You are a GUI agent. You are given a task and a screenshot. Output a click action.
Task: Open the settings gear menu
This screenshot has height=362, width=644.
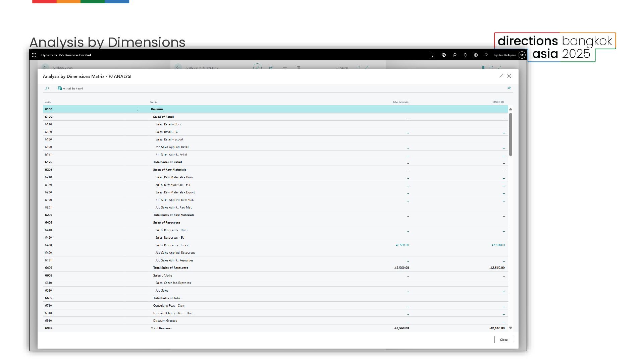[x=476, y=55]
